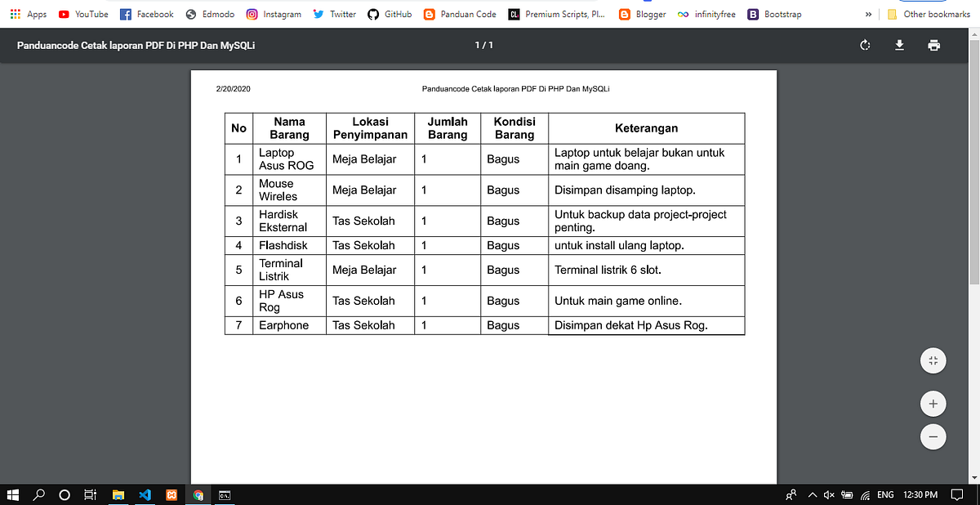This screenshot has width=980, height=505.
Task: Switch keyboard language via ENG indicator
Action: coord(884,494)
